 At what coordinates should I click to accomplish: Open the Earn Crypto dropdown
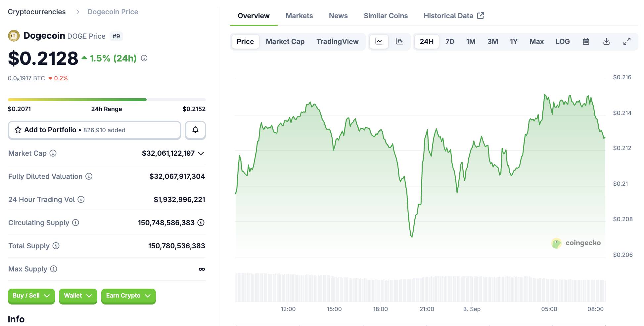[128, 296]
